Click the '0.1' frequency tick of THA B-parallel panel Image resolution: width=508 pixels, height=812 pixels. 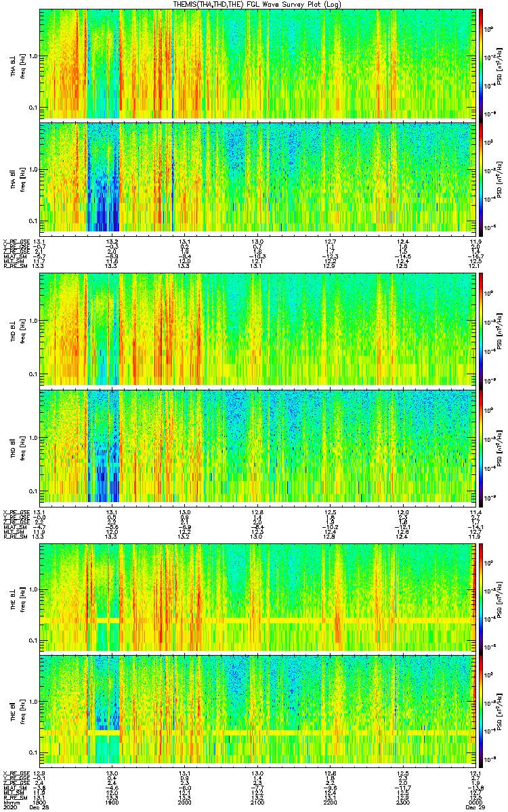(x=34, y=221)
